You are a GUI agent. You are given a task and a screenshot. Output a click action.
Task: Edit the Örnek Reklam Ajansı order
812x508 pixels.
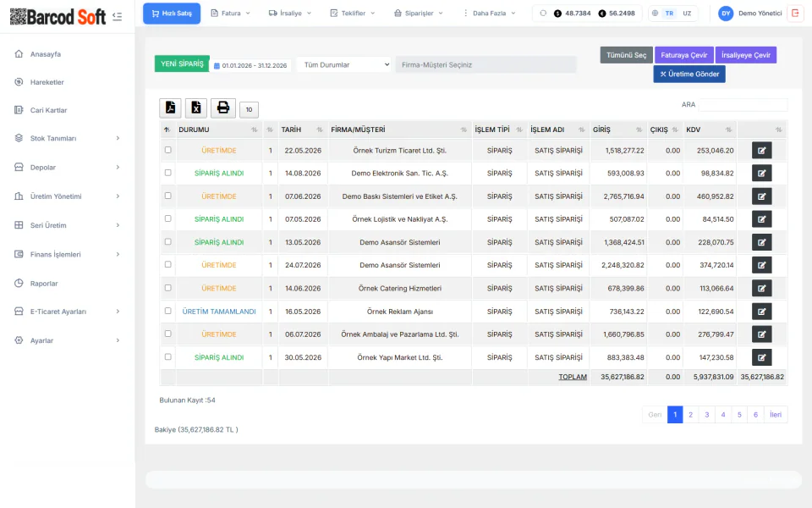[762, 312]
